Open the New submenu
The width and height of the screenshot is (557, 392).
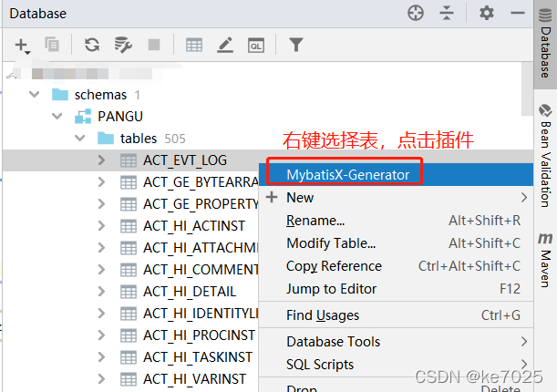pos(396,198)
